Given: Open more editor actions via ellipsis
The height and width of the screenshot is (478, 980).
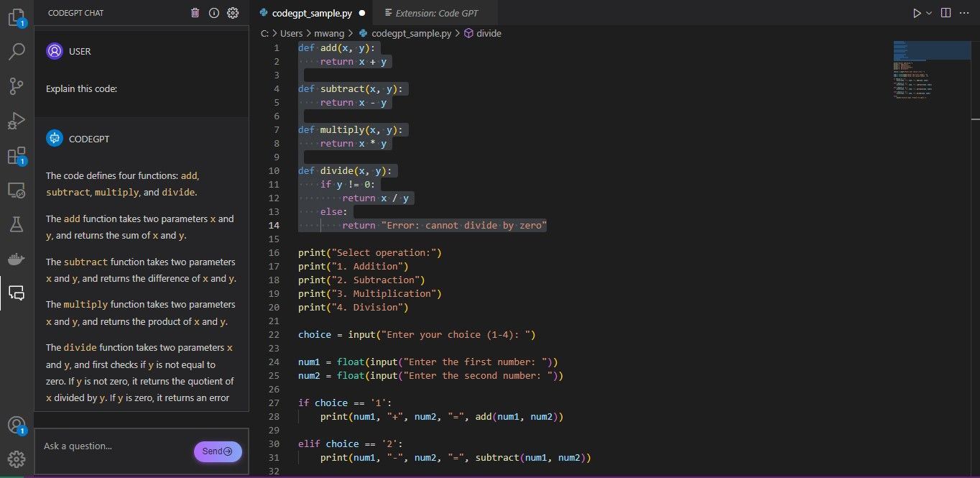Looking at the screenshot, I should [965, 12].
